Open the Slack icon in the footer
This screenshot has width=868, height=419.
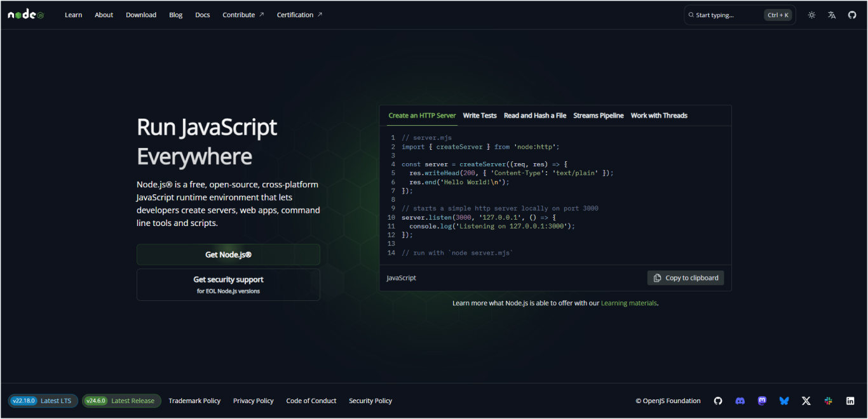[x=828, y=401]
